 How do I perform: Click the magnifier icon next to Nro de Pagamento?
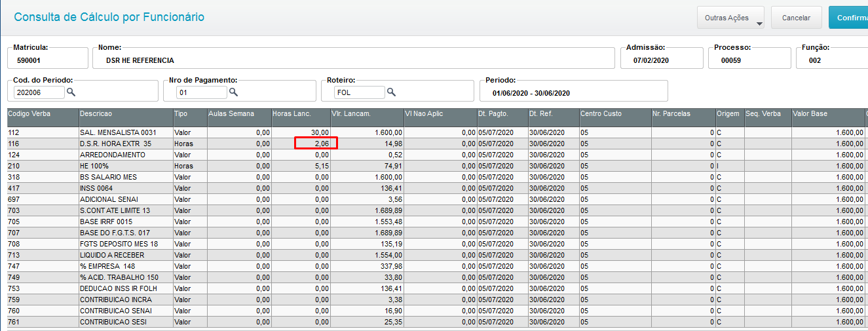(x=233, y=92)
